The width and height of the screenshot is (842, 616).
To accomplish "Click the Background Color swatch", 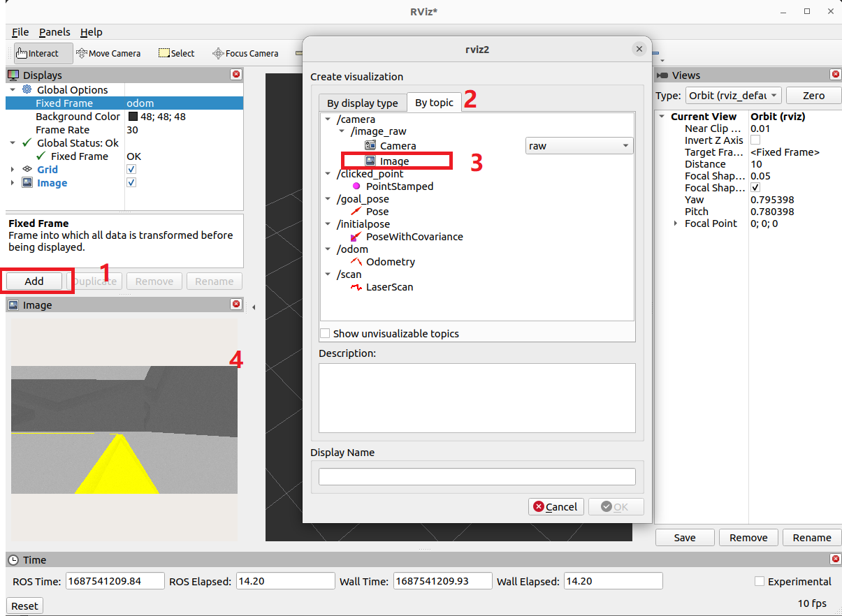I will (x=131, y=117).
